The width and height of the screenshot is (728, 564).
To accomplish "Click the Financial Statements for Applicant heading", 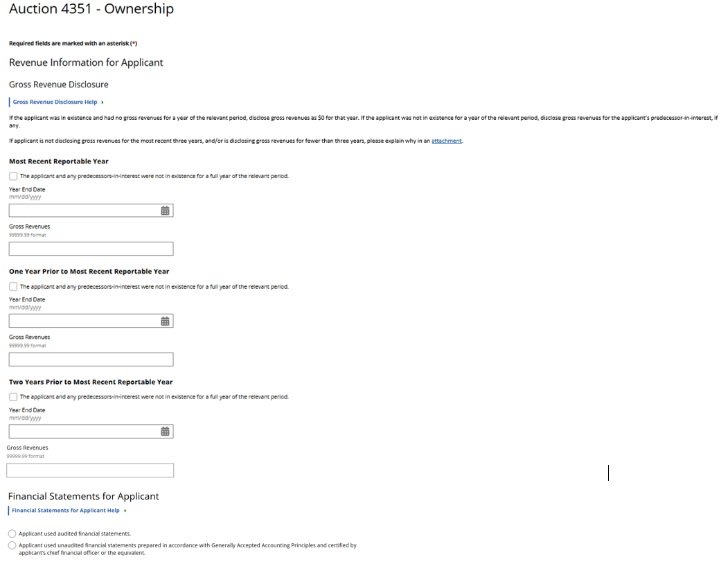I will pyautogui.click(x=84, y=496).
